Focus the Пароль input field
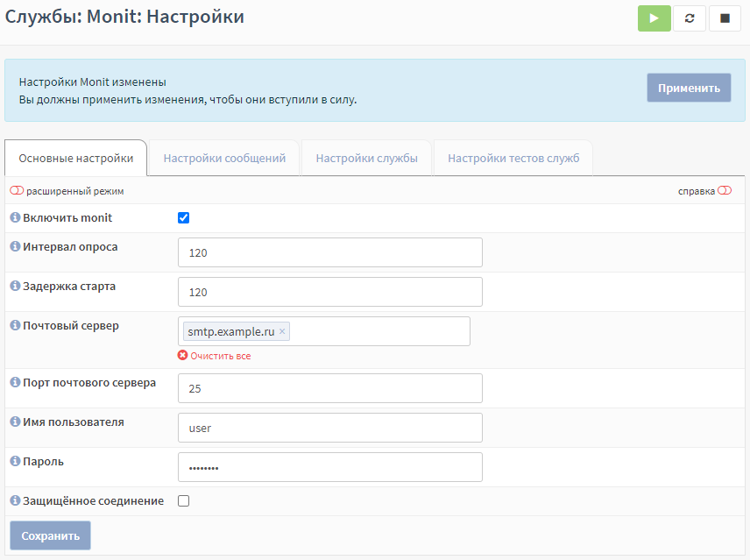Image resolution: width=750 pixels, height=560 pixels. click(x=330, y=467)
